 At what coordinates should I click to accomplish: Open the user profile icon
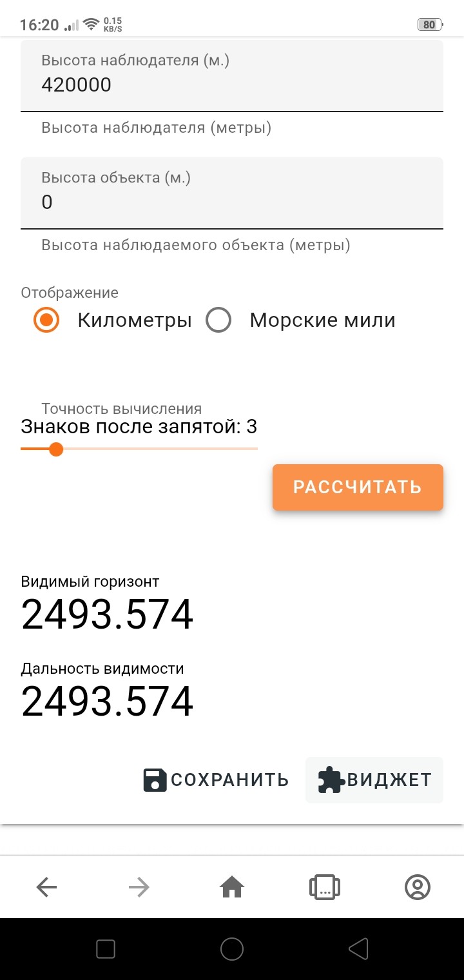418,888
